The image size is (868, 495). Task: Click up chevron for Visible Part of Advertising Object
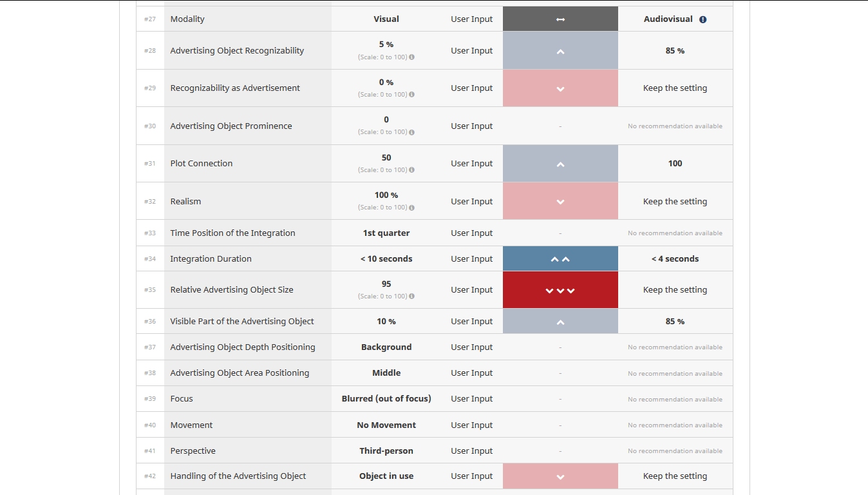click(x=560, y=322)
